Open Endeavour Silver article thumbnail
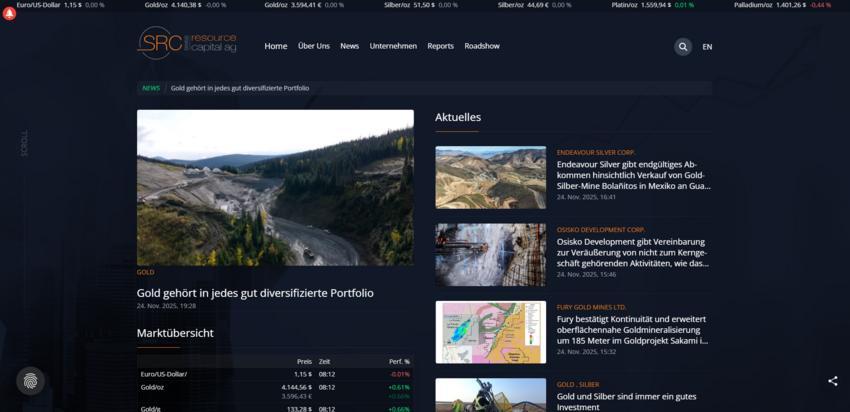Viewport: 850px width, 412px height. point(491,177)
